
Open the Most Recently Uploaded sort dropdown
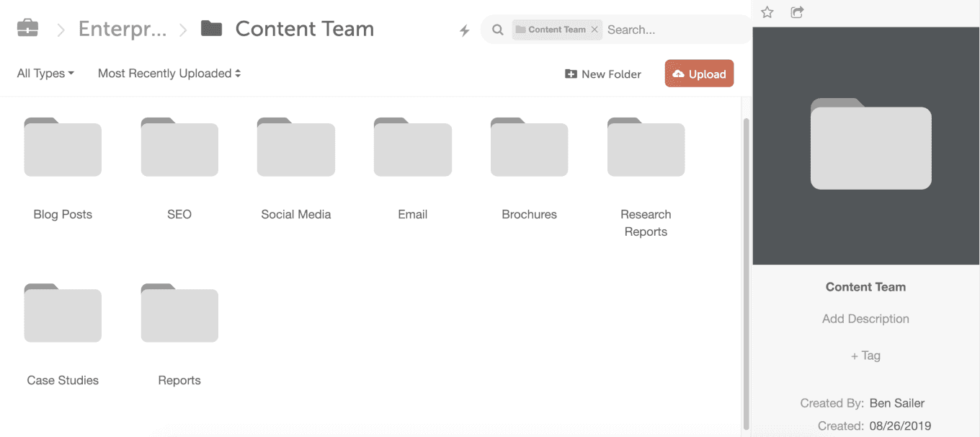(169, 73)
